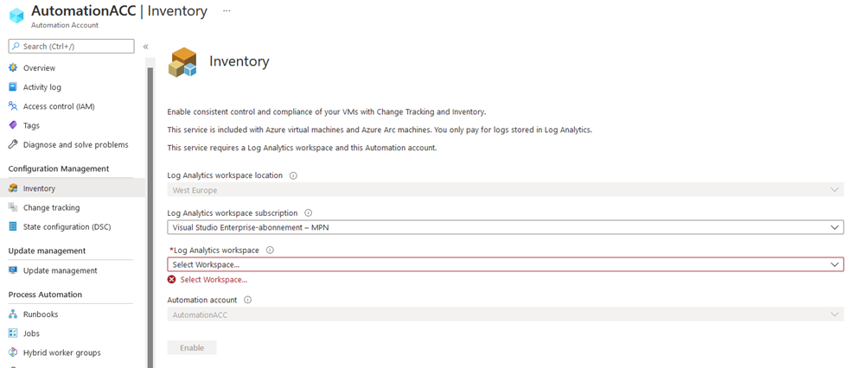
Task: Click the Inventory boxes icon in sidebar
Action: [13, 188]
